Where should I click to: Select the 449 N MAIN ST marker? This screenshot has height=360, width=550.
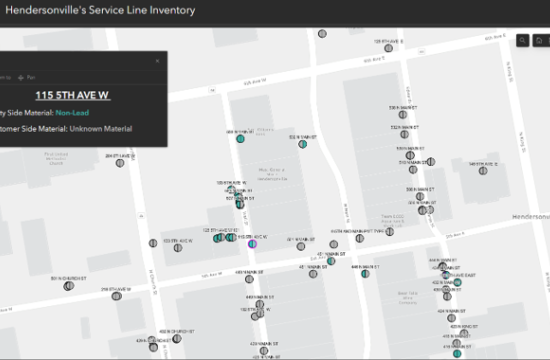pos(260,304)
